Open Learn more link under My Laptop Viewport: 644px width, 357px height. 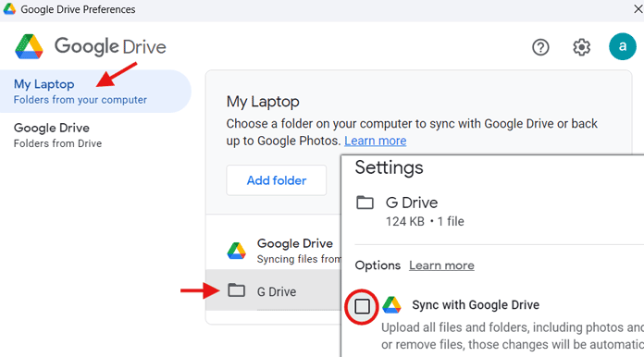376,141
